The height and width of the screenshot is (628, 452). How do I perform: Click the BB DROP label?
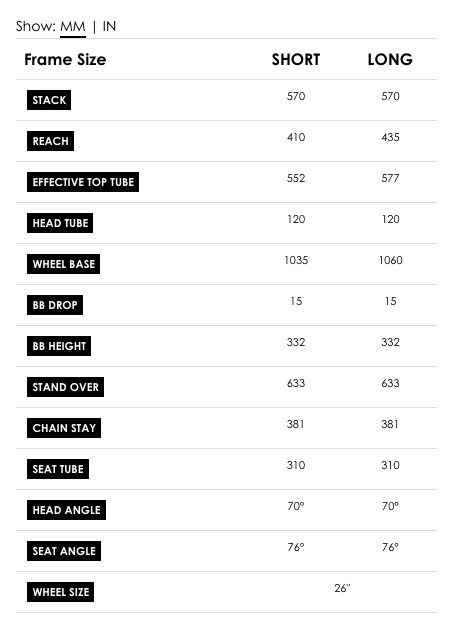(55, 305)
